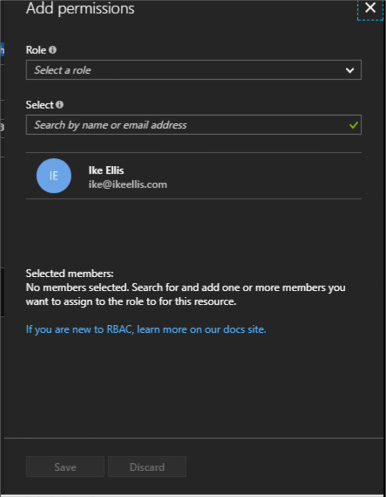Select the Ike Ellis member entry
386x497 pixels.
pyautogui.click(x=194, y=176)
